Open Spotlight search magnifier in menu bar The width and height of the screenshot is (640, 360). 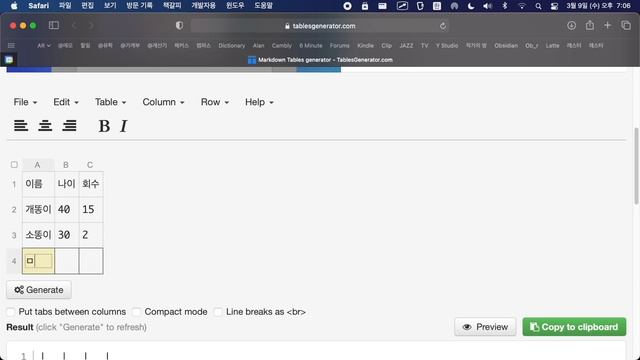point(538,6)
